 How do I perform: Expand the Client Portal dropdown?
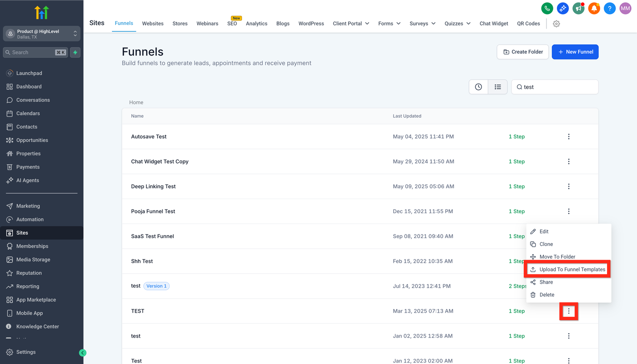click(351, 24)
